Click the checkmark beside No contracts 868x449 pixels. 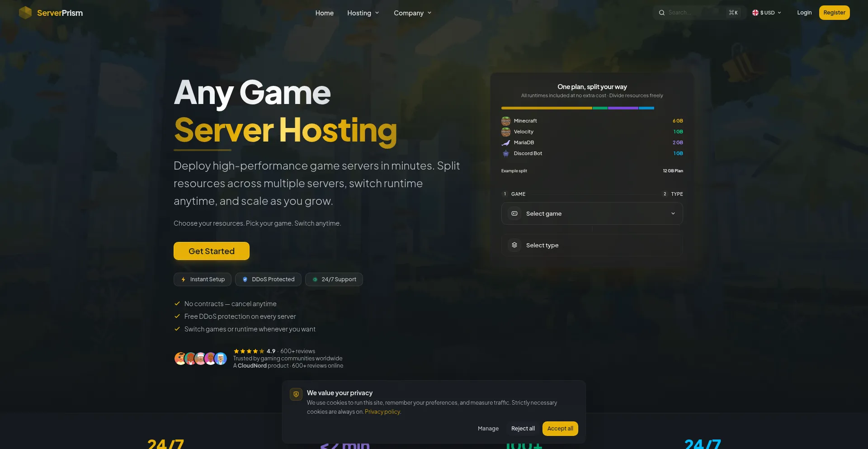click(x=177, y=304)
